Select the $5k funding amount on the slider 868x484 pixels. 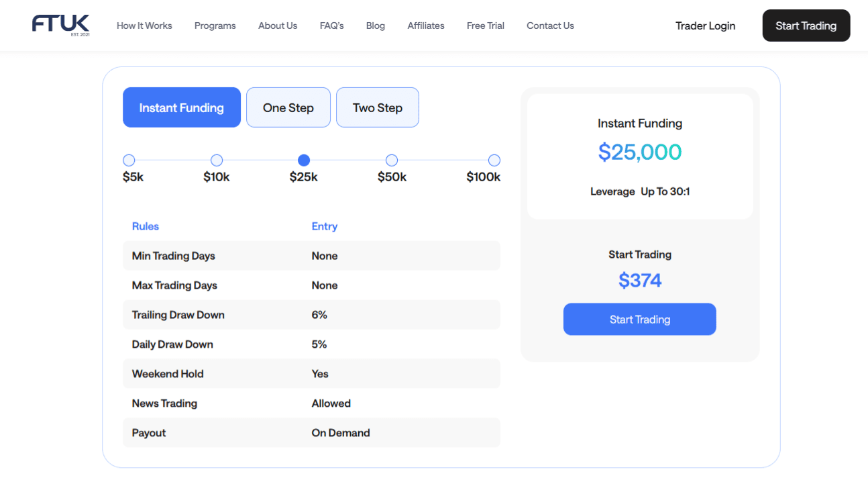pos(129,160)
